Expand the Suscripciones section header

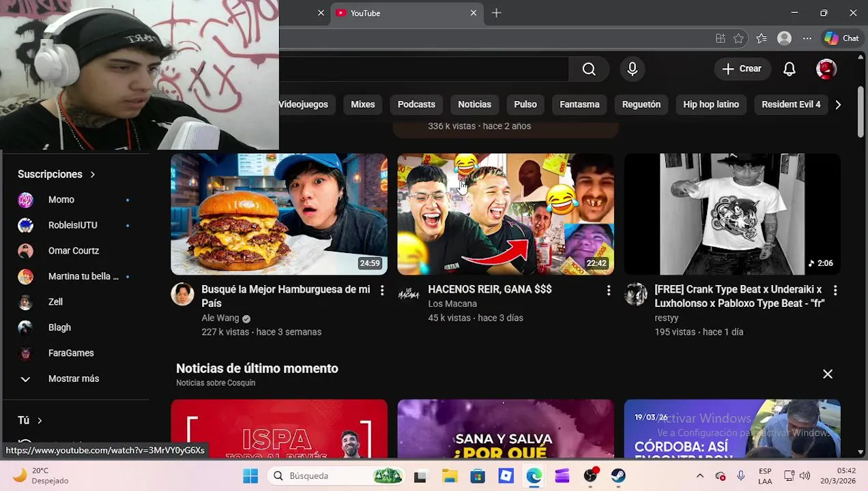click(x=57, y=174)
